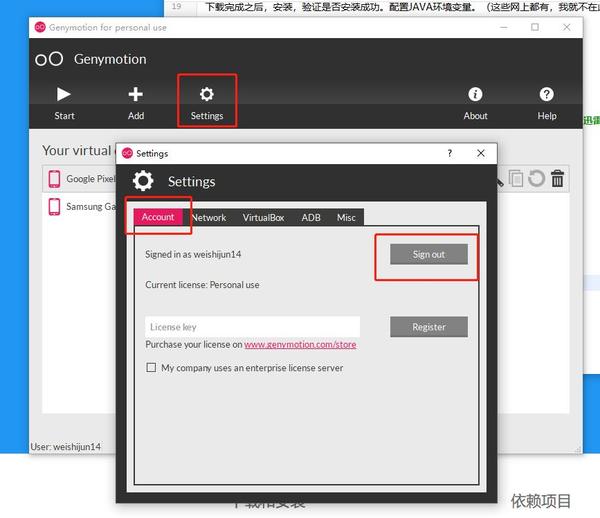Switch to the Account tab

(158, 217)
